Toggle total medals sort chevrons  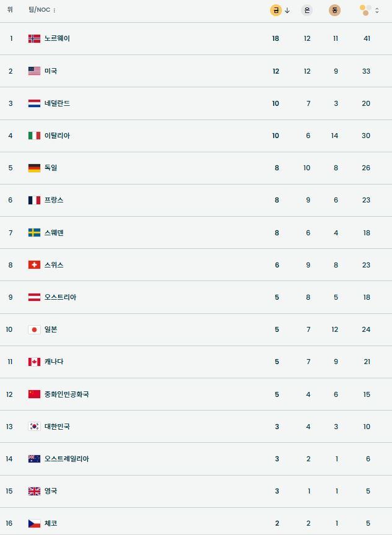click(x=377, y=11)
